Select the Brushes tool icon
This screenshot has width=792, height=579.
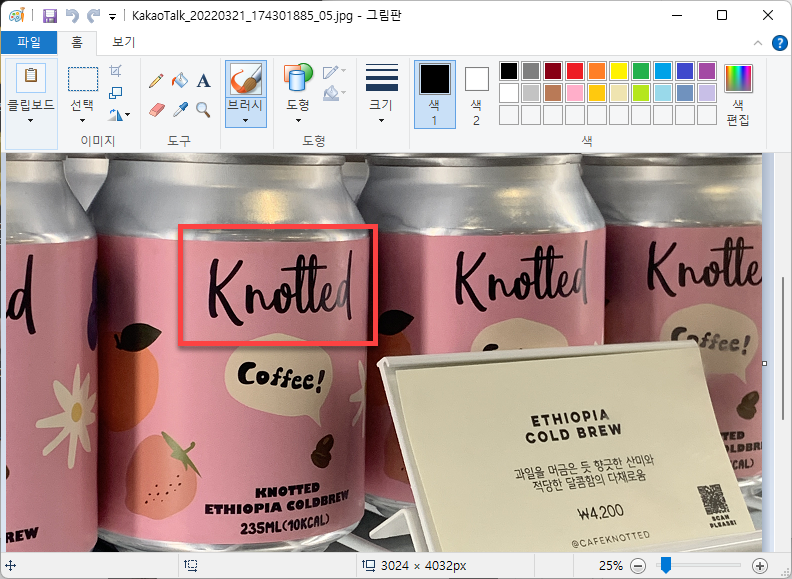246,79
